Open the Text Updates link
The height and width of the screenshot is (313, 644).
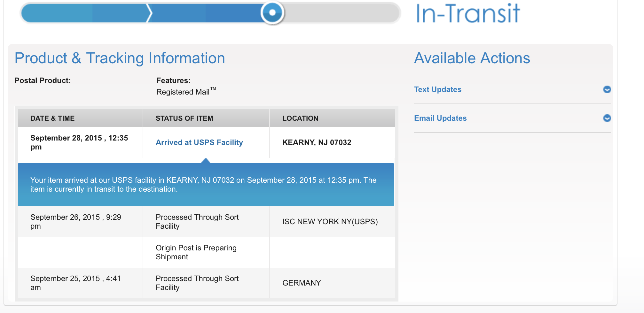click(x=437, y=89)
